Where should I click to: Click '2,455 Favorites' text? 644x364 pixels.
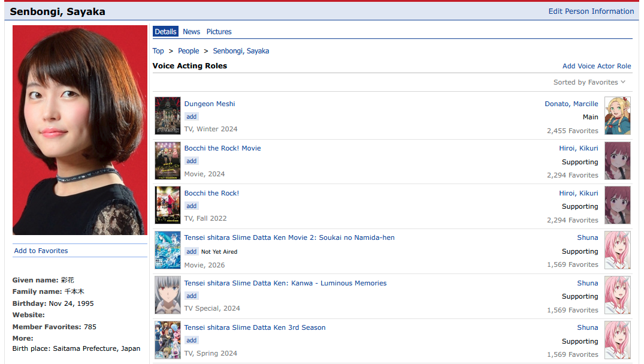[x=573, y=131]
